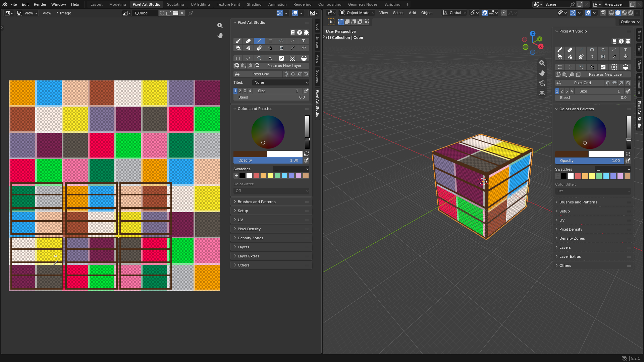This screenshot has width=644, height=362.
Task: Select the gradient tool in the image editor panel
Action: pyautogui.click(x=281, y=48)
